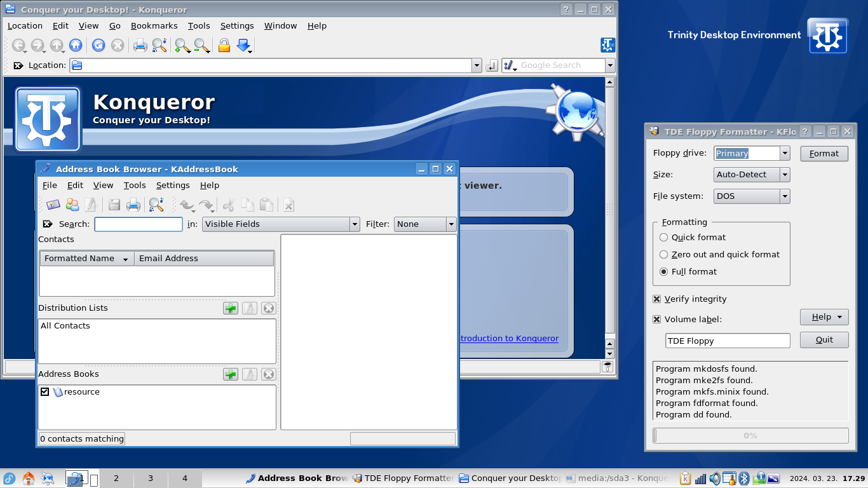Clear the KAddressBook search field icon
868x488 pixels.
point(47,224)
